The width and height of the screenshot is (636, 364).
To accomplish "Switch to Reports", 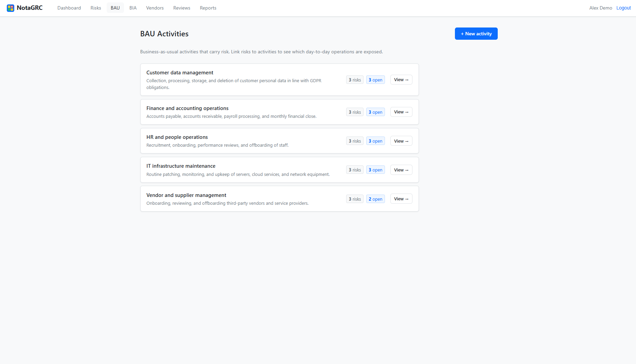I will (208, 8).
